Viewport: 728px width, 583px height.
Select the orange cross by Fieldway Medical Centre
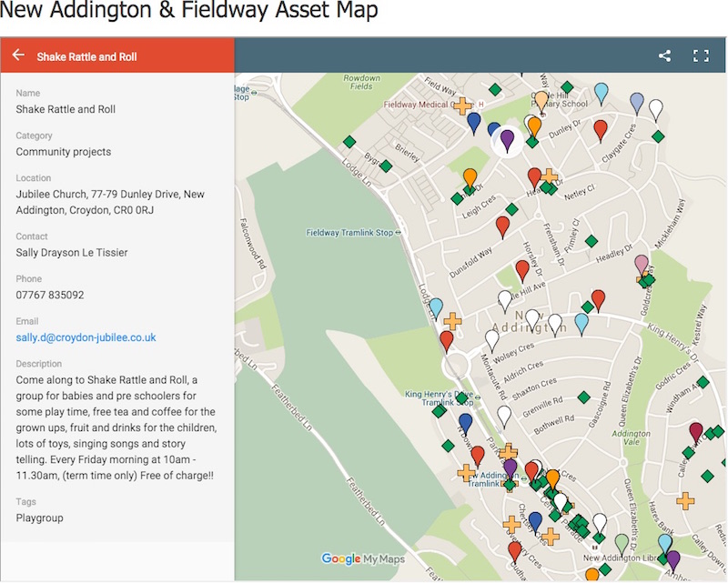(x=462, y=106)
